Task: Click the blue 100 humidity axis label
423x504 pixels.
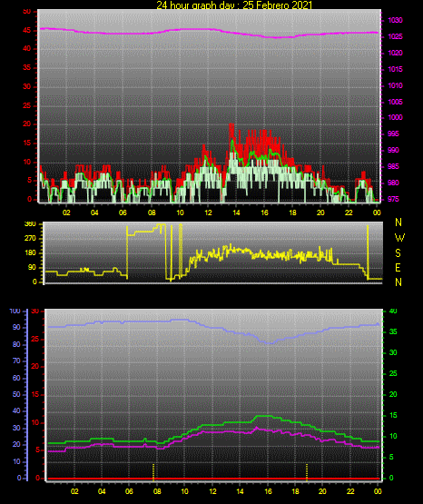Action: (x=15, y=311)
